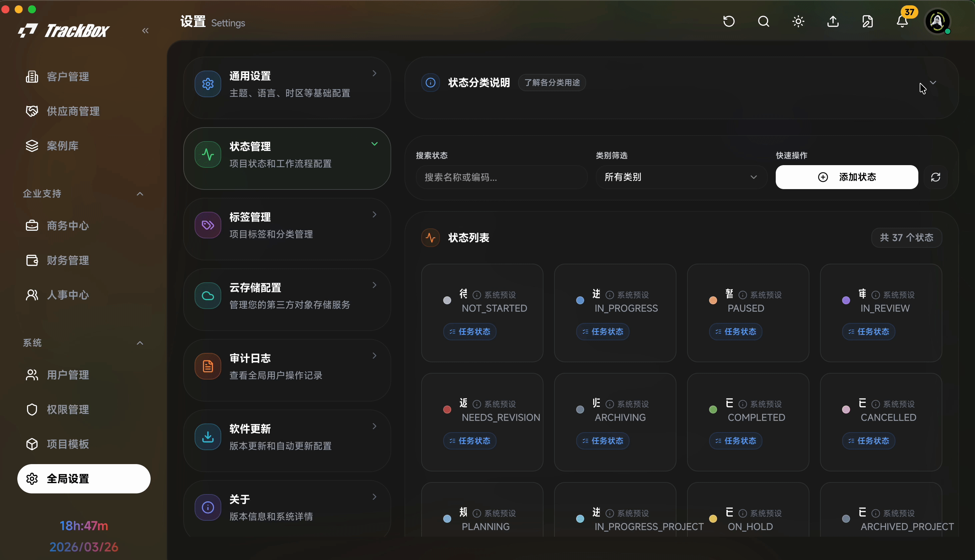Open 项目模板 in the sidebar

pyautogui.click(x=84, y=444)
